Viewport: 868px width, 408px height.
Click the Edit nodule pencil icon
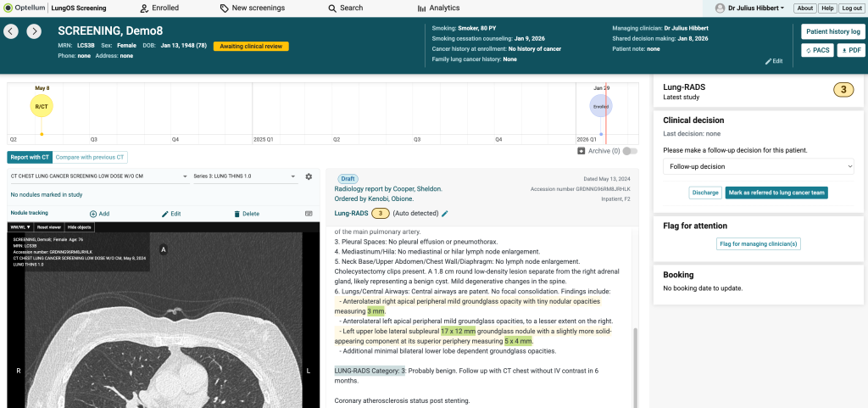(x=164, y=214)
